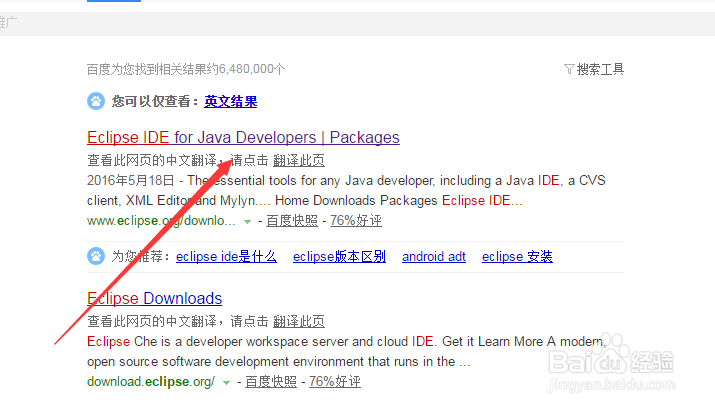Click the 为您推荐 label
Viewport: 715px width, 409px height.
pos(140,257)
